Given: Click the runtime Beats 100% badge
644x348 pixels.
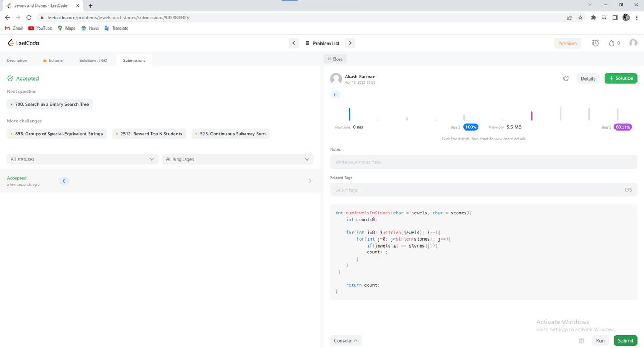Looking at the screenshot, I should pos(471,127).
